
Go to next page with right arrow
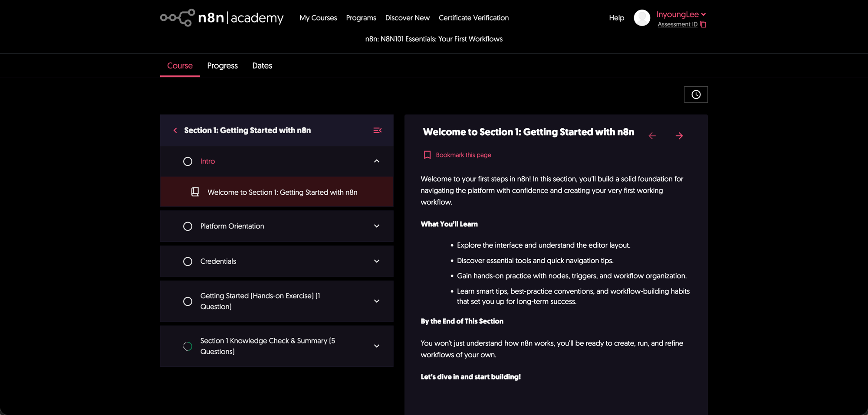[679, 136]
